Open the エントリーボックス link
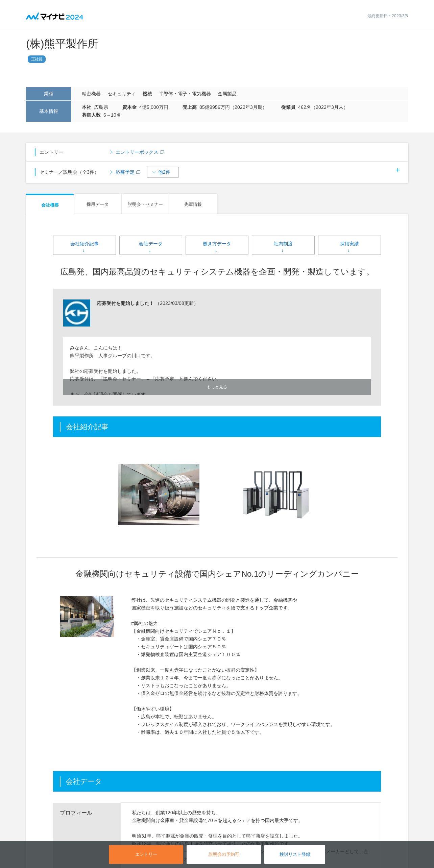Image resolution: width=434 pixels, height=868 pixels. click(x=137, y=152)
